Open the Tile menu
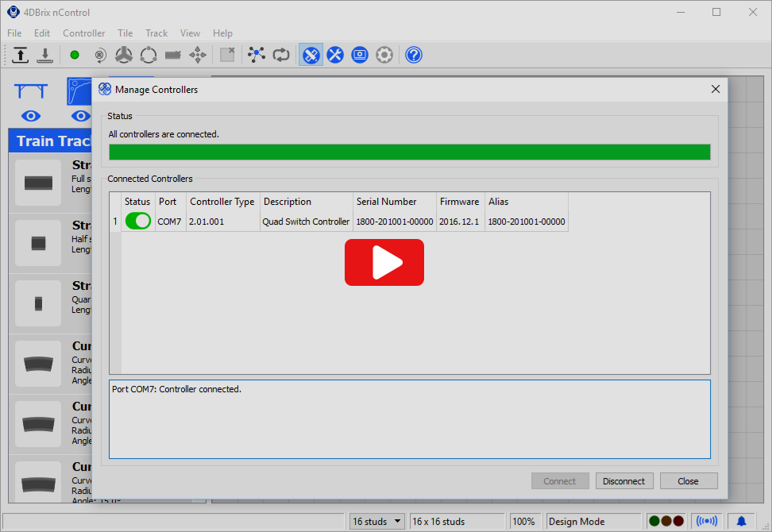This screenshot has width=772, height=532. pos(125,33)
